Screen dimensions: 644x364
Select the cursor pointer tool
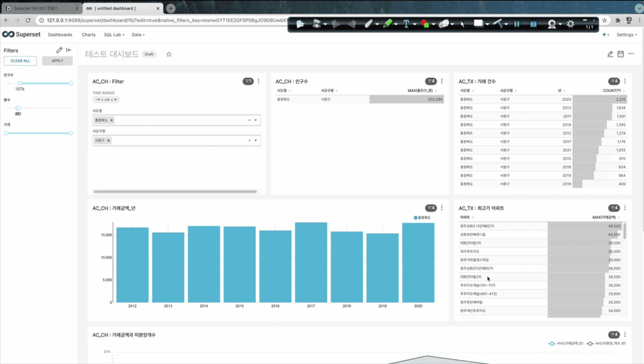(x=462, y=24)
